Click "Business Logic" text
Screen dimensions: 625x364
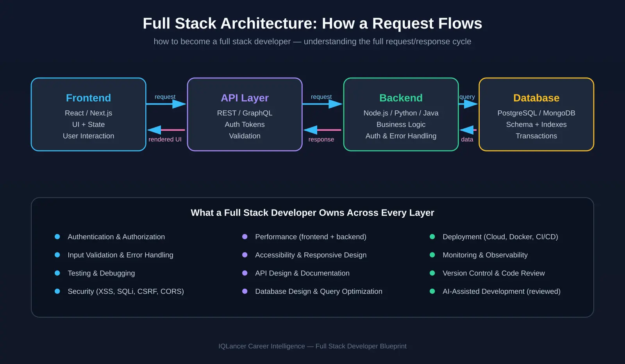click(401, 124)
